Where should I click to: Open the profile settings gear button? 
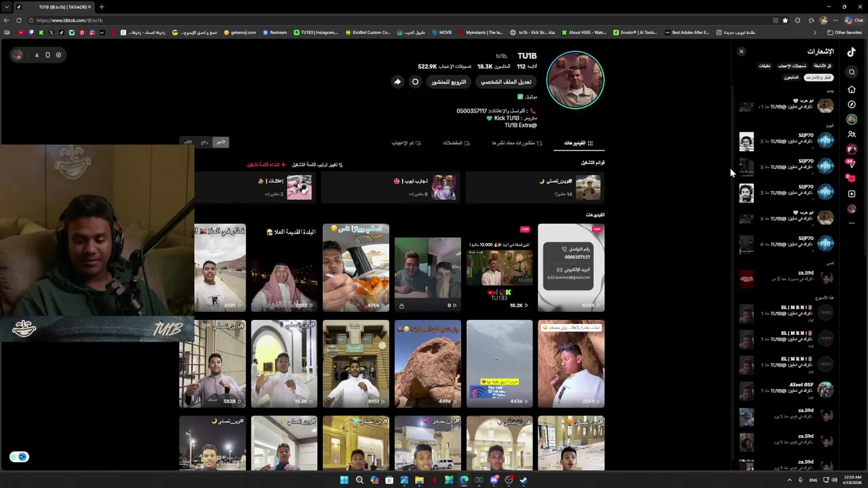415,82
